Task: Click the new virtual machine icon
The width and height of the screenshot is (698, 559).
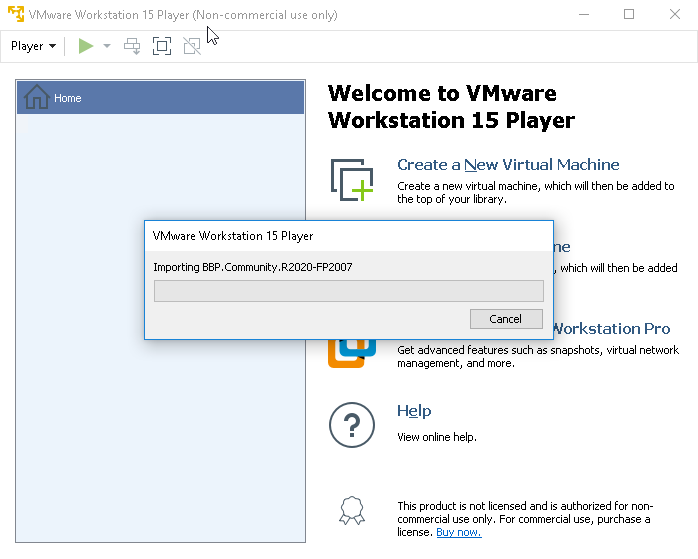Action: click(352, 180)
